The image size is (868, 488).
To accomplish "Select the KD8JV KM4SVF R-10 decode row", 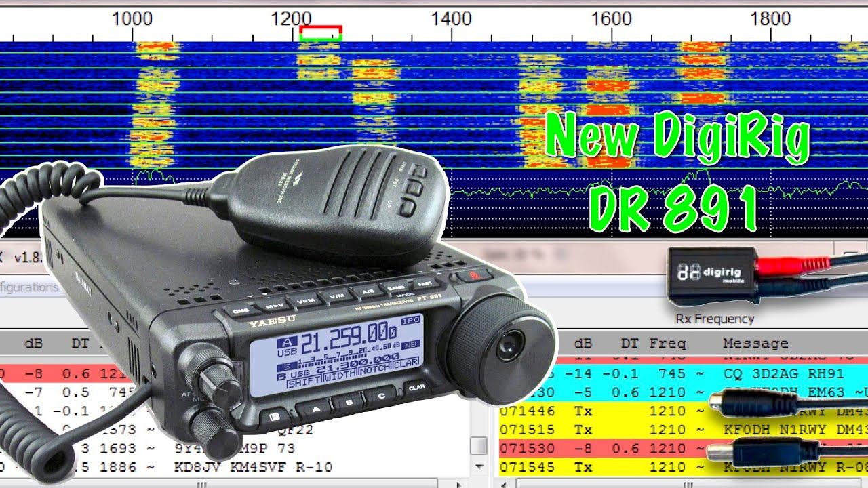I will tap(234, 468).
